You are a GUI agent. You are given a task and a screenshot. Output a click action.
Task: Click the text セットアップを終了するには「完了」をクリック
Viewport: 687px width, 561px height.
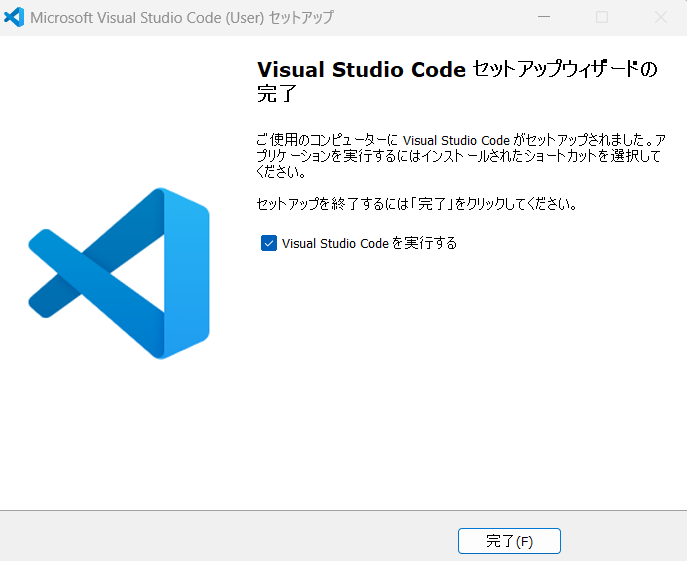point(417,204)
